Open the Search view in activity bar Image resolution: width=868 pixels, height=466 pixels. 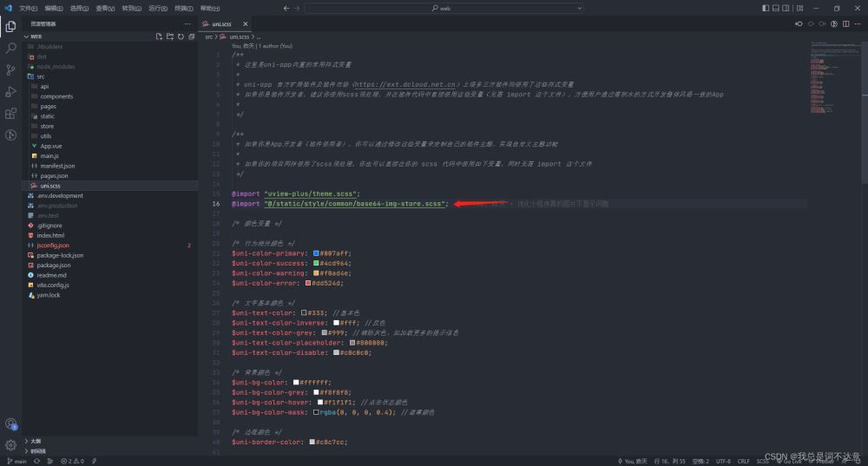10,49
